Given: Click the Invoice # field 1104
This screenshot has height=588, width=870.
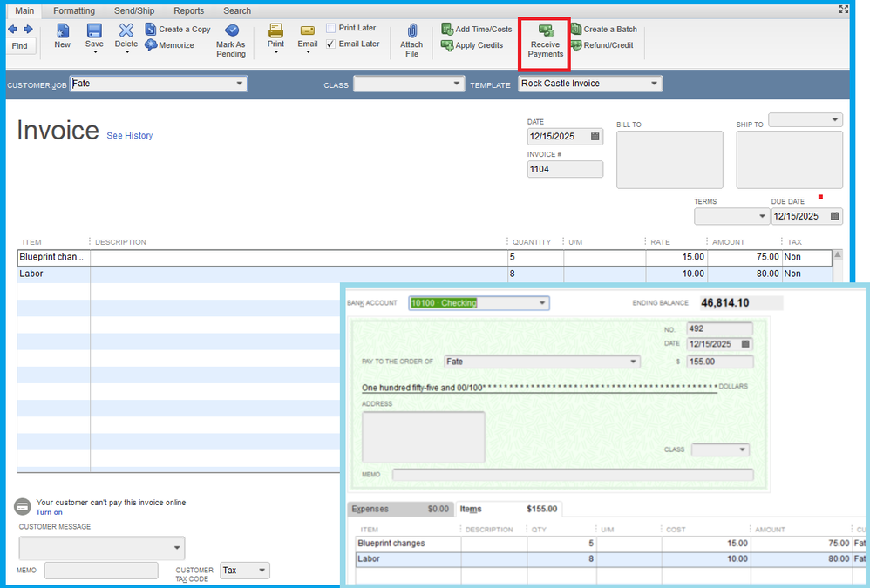Looking at the screenshot, I should (565, 169).
